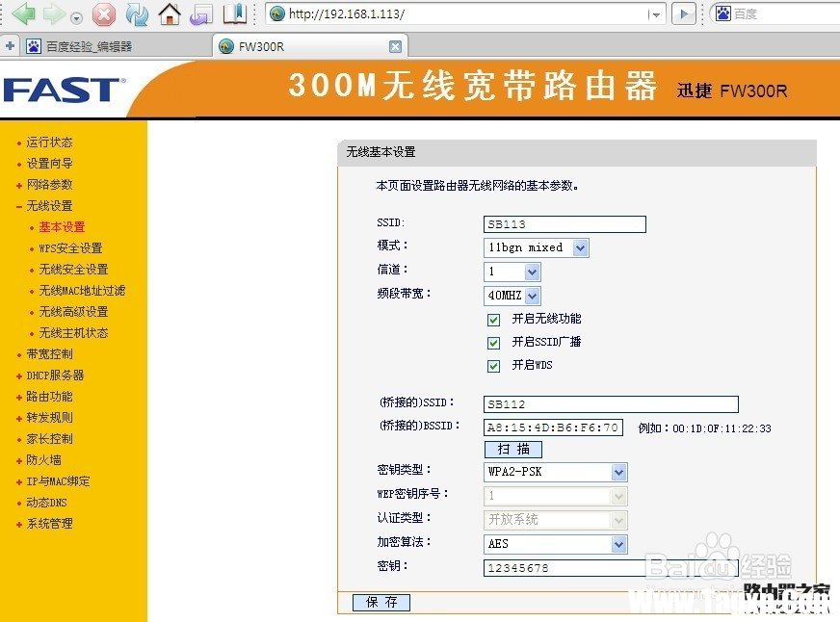Open the 模式 11bgn mixed dropdown
This screenshot has width=840, height=622.
pyautogui.click(x=537, y=247)
